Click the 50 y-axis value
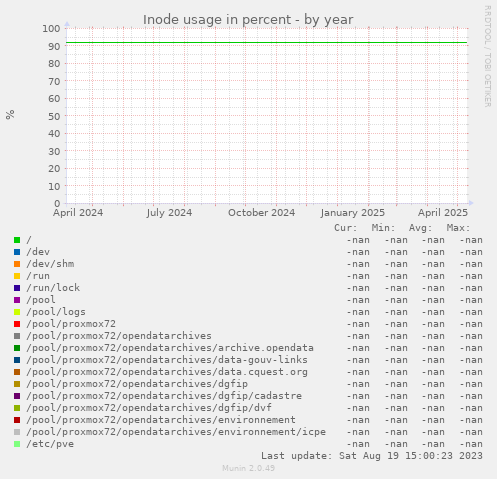This screenshot has width=497, height=479. [x=54, y=116]
